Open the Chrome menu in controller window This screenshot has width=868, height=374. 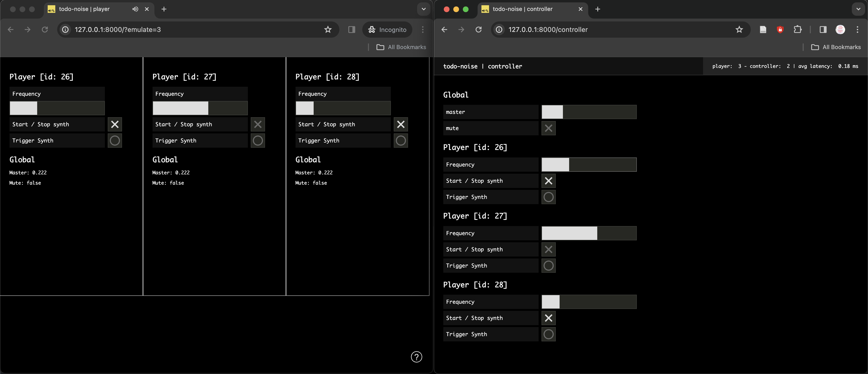pos(857,30)
